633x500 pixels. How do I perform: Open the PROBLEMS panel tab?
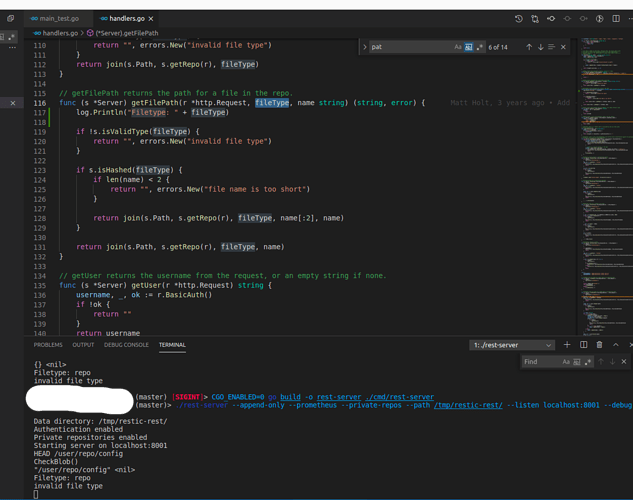click(48, 345)
